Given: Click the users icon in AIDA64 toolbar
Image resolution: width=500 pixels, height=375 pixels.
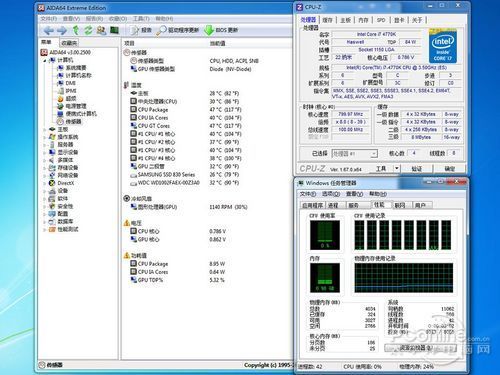Looking at the screenshot, I should pos(101,30).
